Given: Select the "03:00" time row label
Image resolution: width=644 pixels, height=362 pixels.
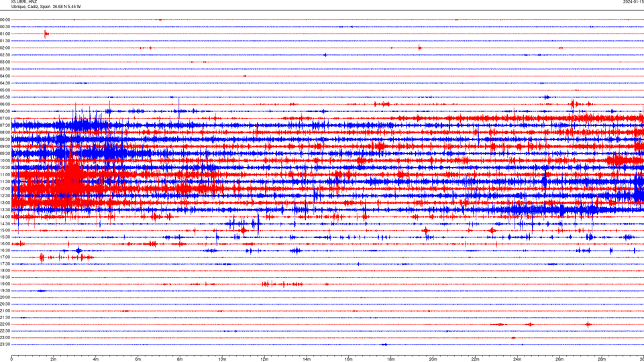Looking at the screenshot, I should tap(5, 62).
